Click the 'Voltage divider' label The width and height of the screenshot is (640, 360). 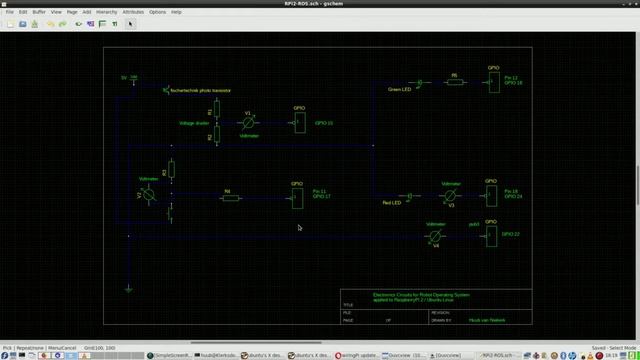(x=194, y=123)
